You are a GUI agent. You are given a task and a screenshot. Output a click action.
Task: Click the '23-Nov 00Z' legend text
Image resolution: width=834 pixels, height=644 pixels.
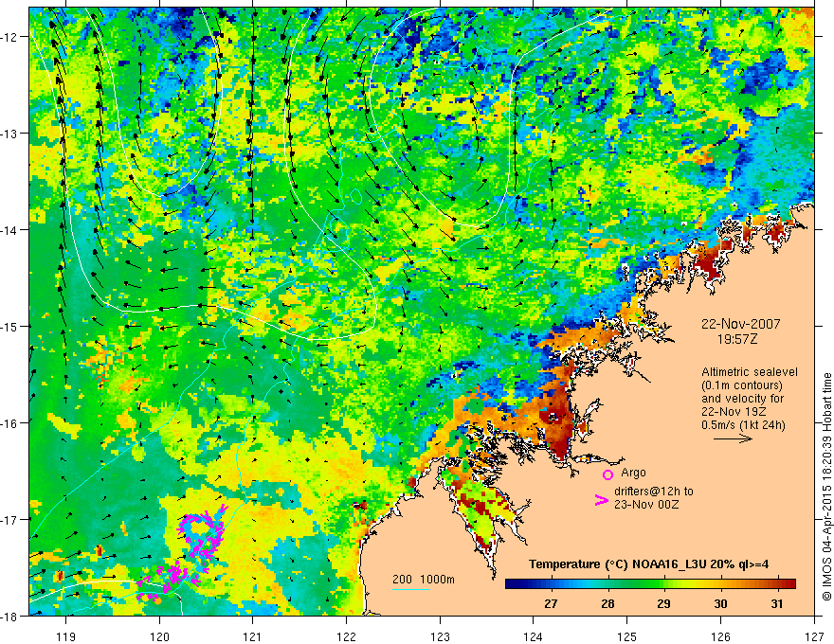646,505
